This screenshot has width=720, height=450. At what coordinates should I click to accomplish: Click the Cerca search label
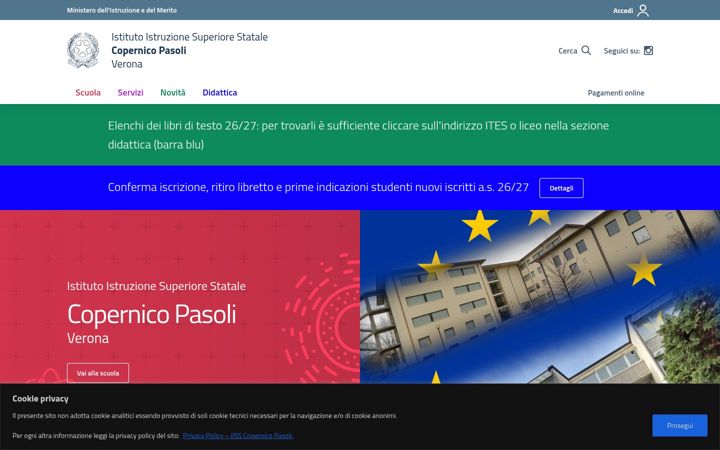(568, 51)
